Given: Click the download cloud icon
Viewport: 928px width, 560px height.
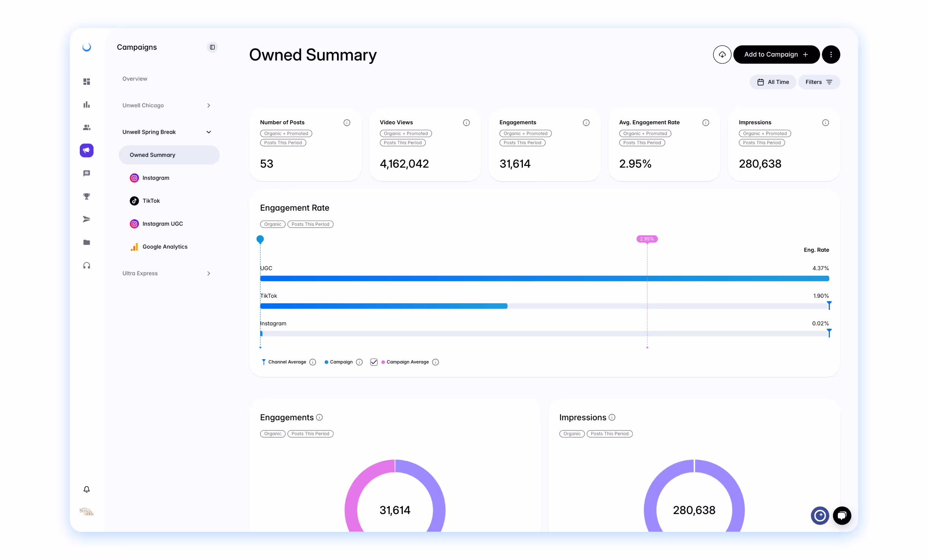Looking at the screenshot, I should tap(722, 55).
